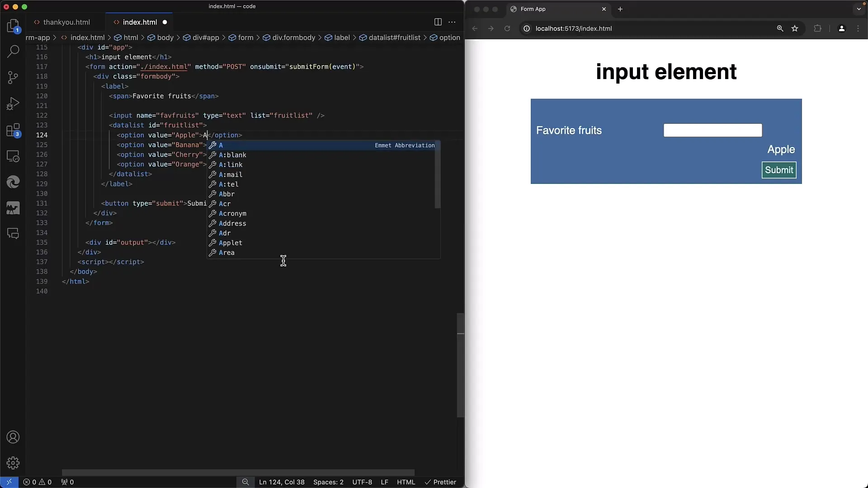Go forward in Chrome browser

click(x=491, y=28)
